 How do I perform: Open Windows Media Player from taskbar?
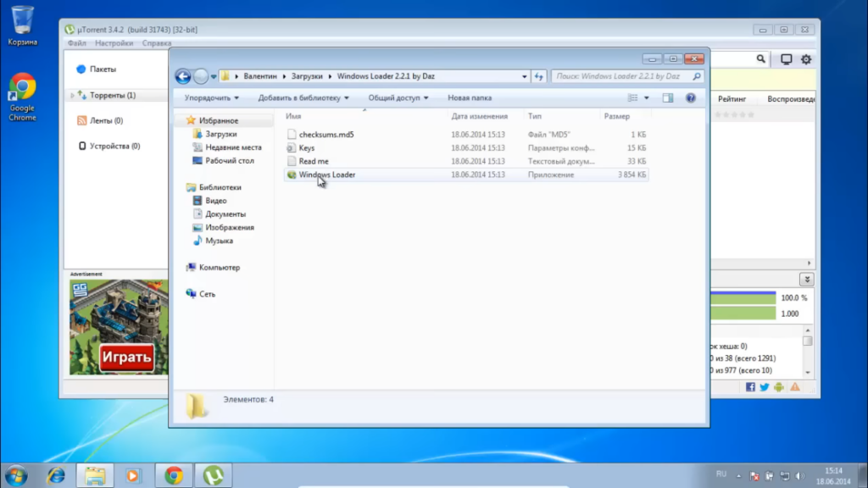click(x=133, y=476)
